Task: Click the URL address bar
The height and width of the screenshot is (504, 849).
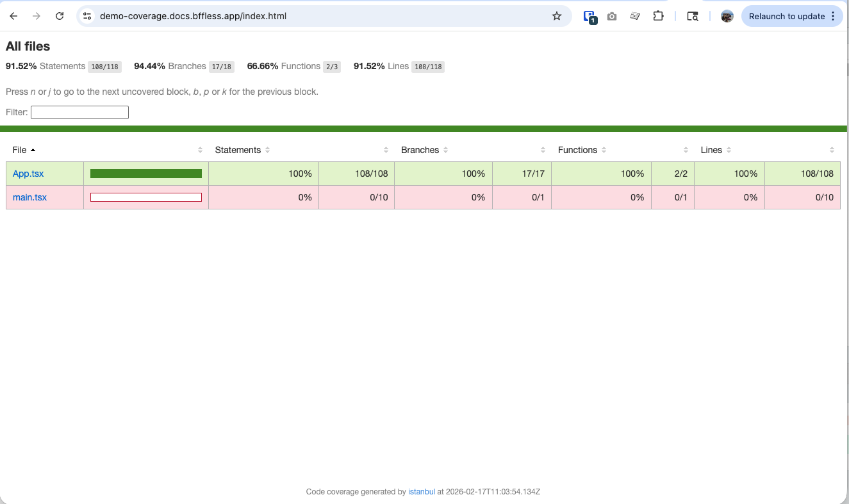Action: pyautogui.click(x=320, y=16)
